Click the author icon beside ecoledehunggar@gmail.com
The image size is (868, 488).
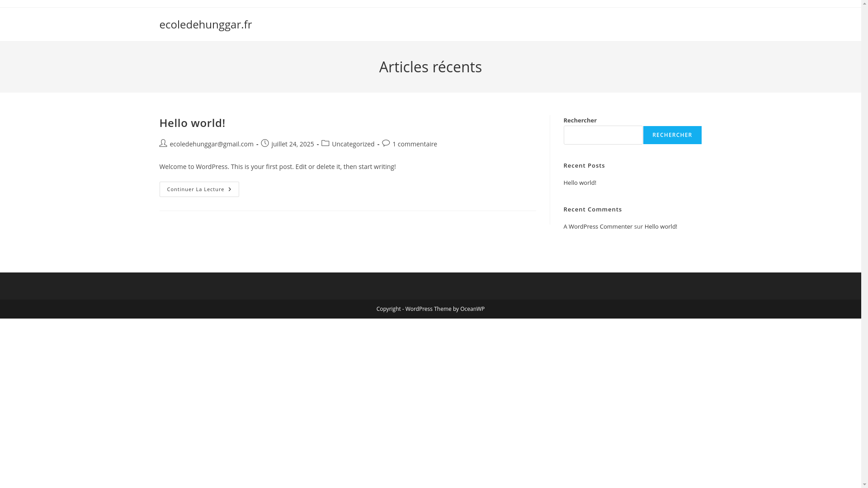click(x=163, y=144)
